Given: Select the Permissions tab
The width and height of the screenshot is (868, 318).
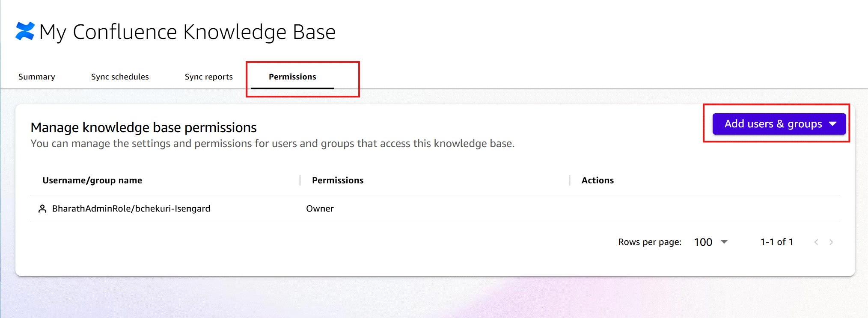Looking at the screenshot, I should click(x=292, y=77).
